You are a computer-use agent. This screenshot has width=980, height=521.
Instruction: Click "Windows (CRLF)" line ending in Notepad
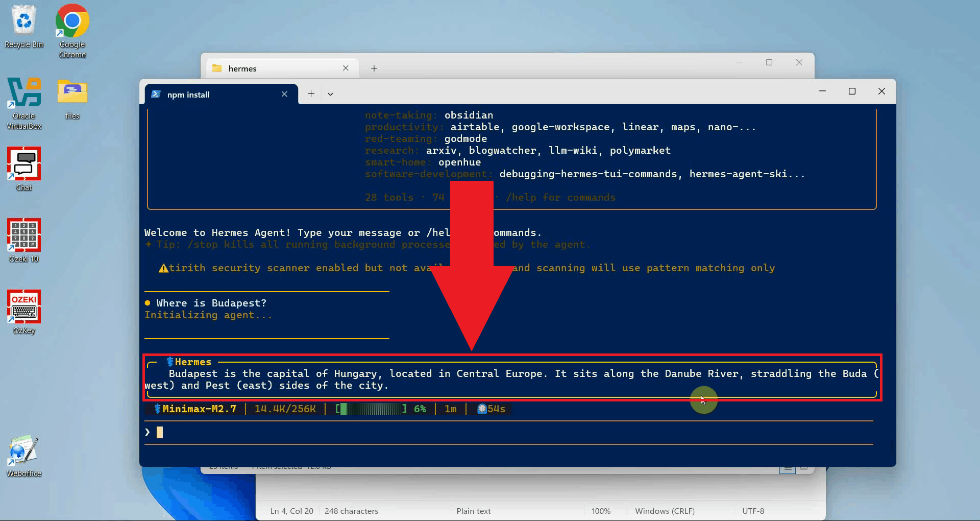coord(665,511)
